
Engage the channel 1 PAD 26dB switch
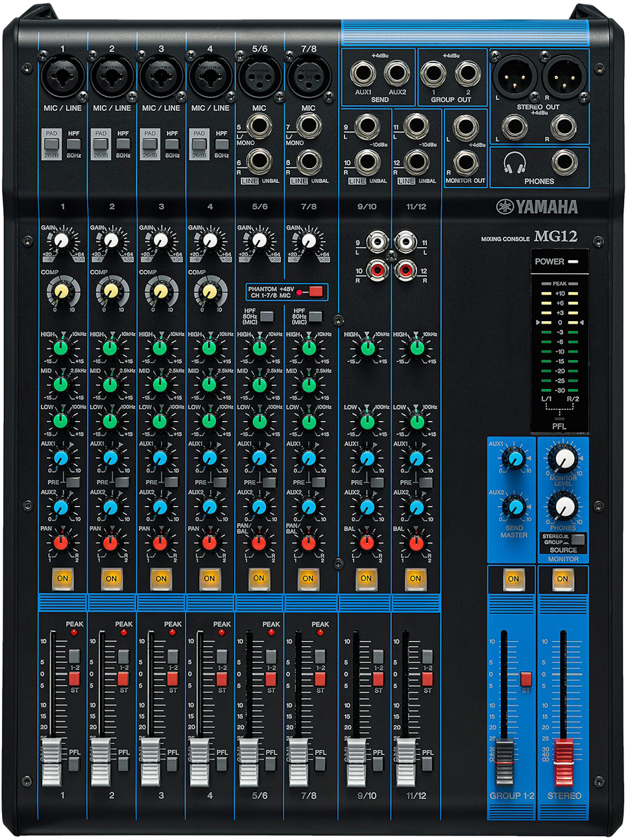(x=51, y=143)
